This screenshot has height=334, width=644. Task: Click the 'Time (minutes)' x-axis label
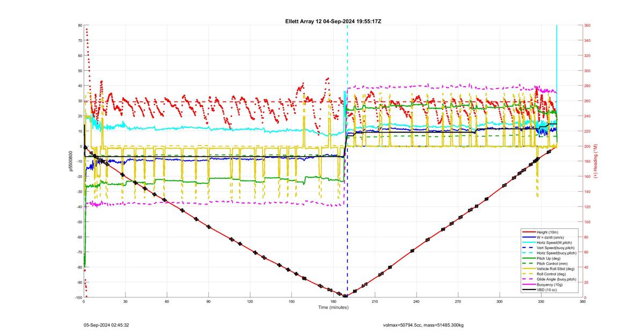[x=333, y=307]
